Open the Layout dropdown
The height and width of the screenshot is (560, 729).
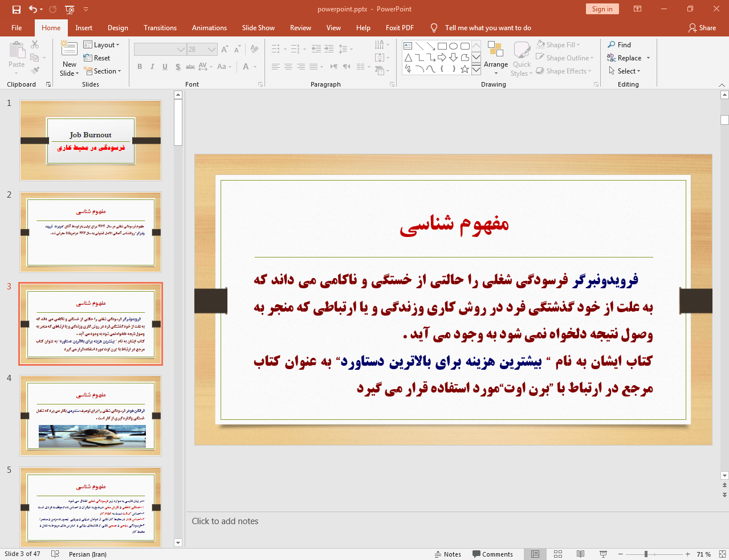[101, 45]
